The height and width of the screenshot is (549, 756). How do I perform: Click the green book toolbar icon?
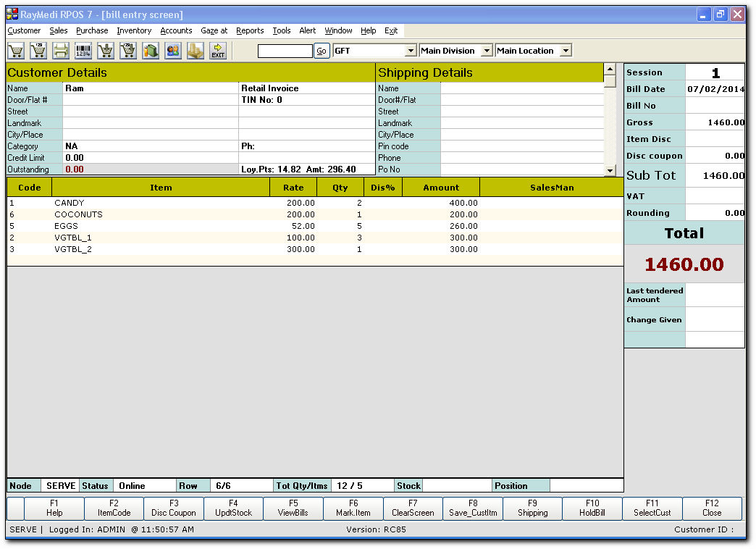click(x=151, y=51)
